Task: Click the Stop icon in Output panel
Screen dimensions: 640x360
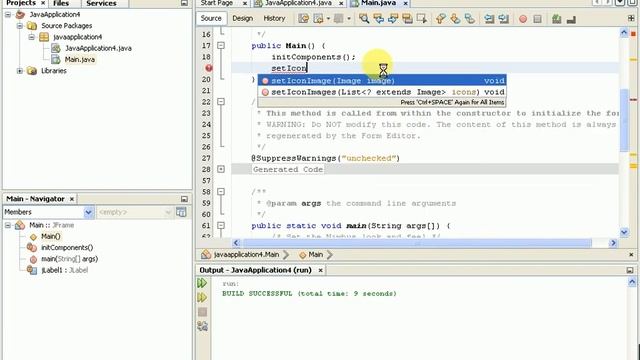Action: (x=202, y=312)
